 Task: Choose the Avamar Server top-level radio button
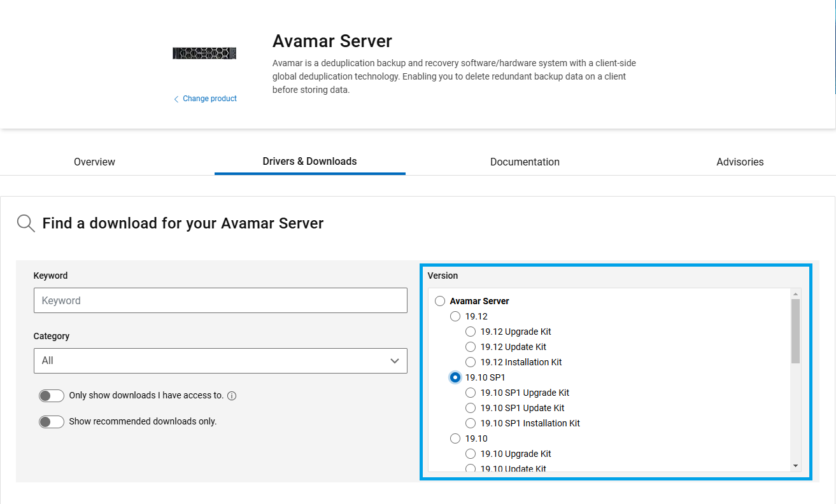440,300
